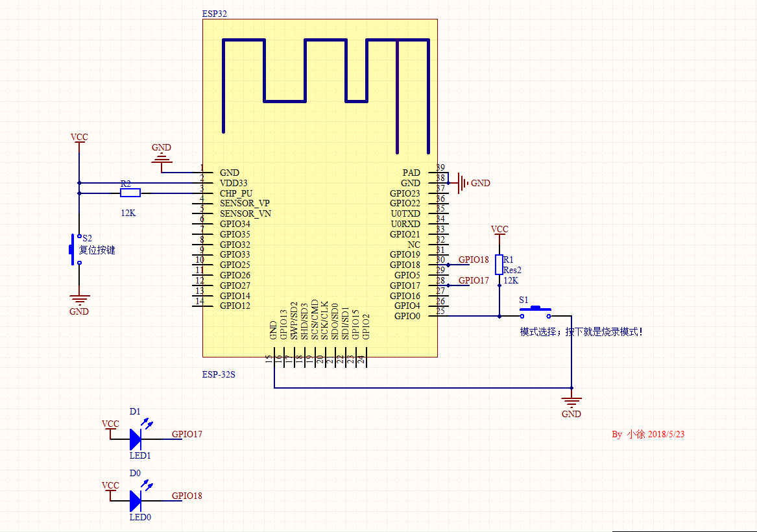Click the GPIO35 pin name

235,234
